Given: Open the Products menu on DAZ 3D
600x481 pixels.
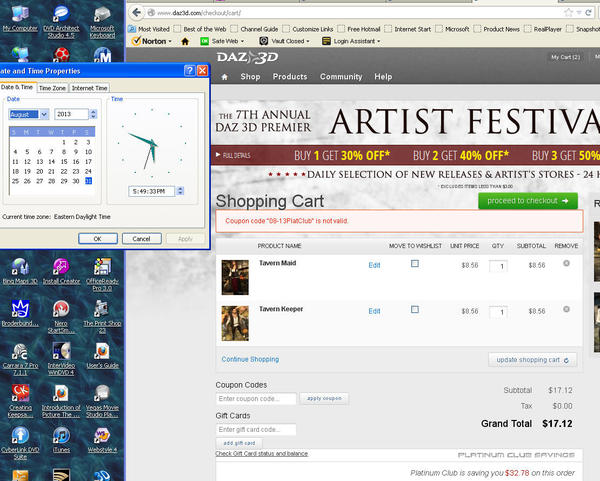Looking at the screenshot, I should (x=290, y=77).
